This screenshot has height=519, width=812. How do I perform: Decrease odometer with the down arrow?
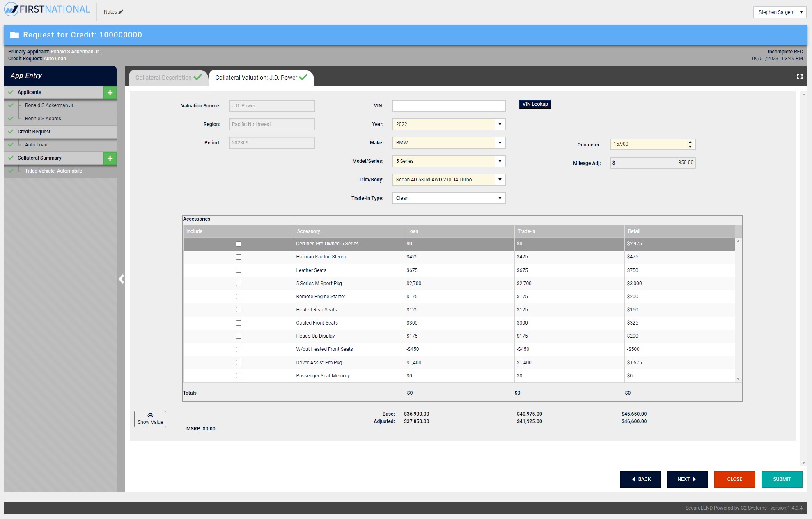[x=690, y=147]
